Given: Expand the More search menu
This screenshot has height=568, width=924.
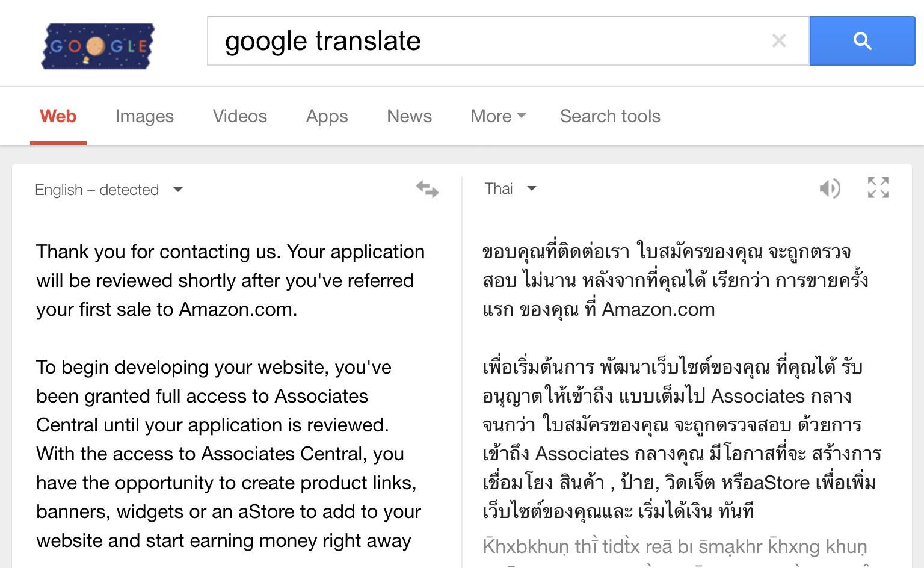Looking at the screenshot, I should (x=497, y=116).
